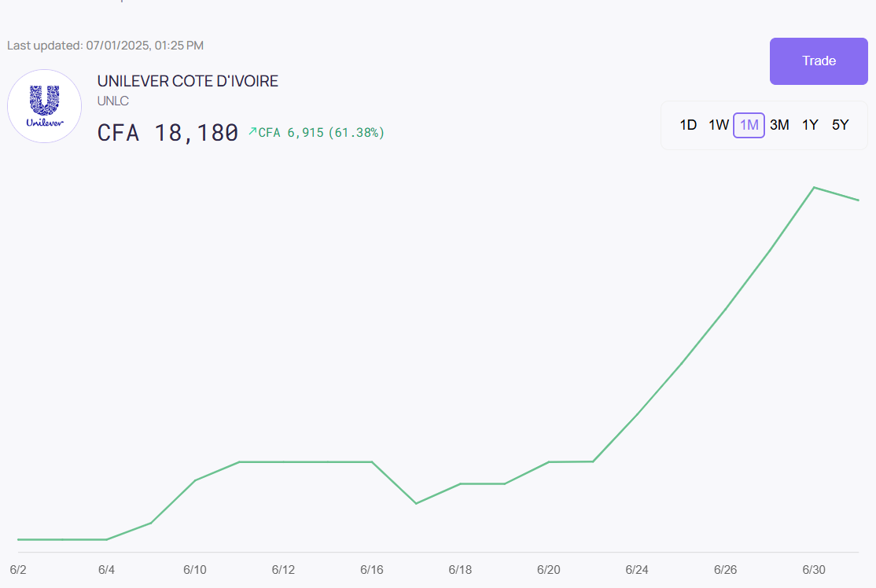
Task: Click the Unilever company logo
Action: click(45, 106)
